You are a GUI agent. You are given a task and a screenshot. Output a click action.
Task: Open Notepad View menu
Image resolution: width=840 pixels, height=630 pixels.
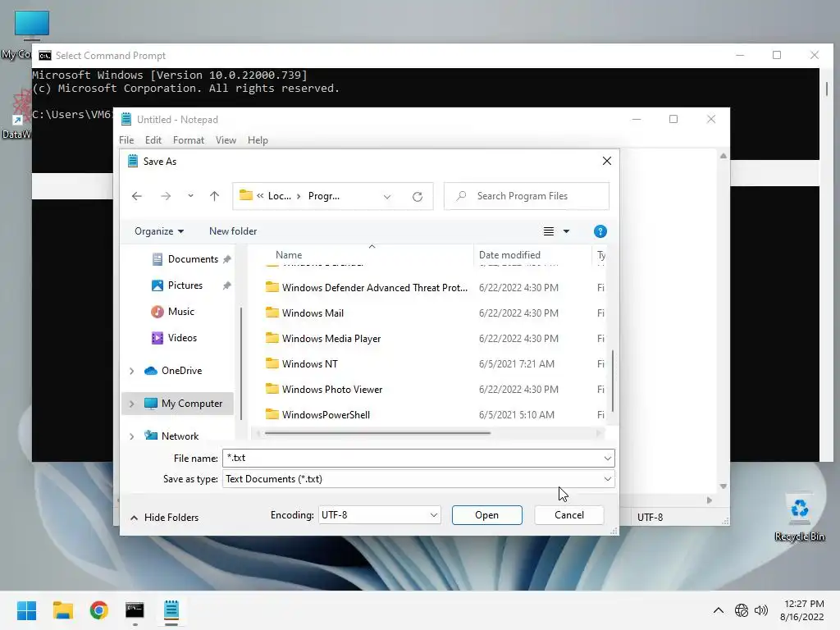[226, 140]
